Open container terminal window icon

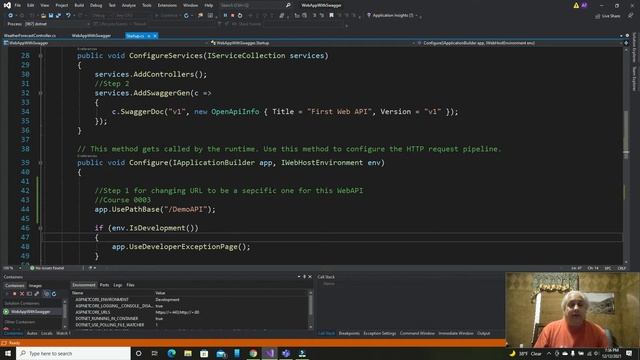pyautogui.click(x=29, y=293)
